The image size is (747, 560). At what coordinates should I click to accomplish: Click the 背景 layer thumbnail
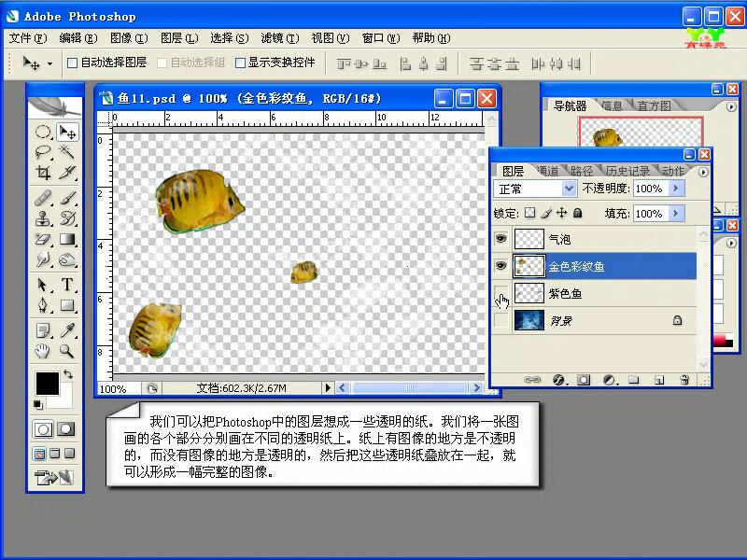click(x=529, y=320)
